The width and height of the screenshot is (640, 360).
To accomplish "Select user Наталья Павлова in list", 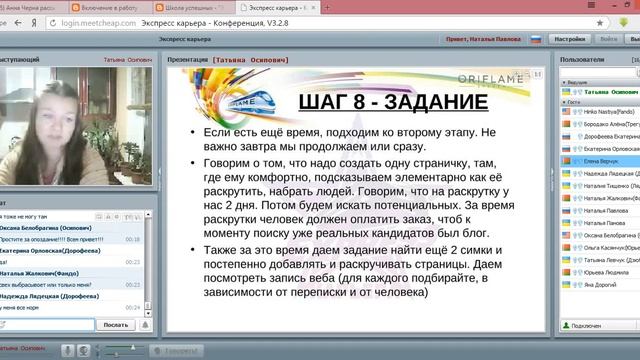I will coord(600,211).
